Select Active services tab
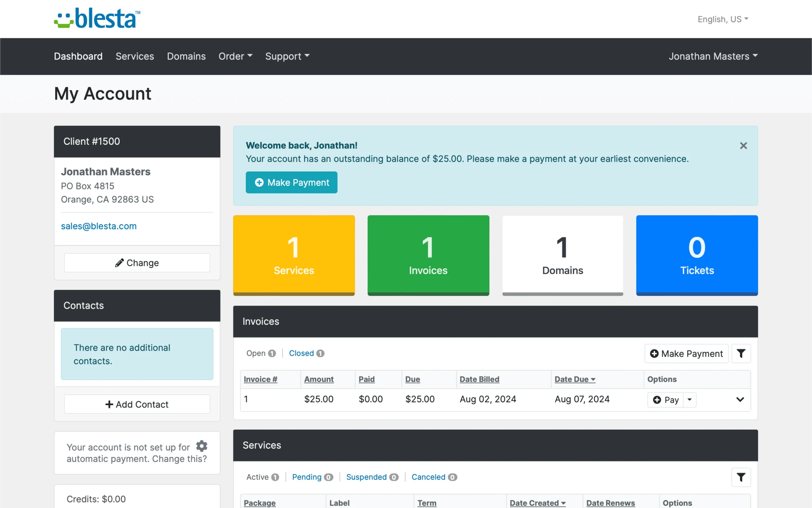Screen dimensions: 812x508 262,477
